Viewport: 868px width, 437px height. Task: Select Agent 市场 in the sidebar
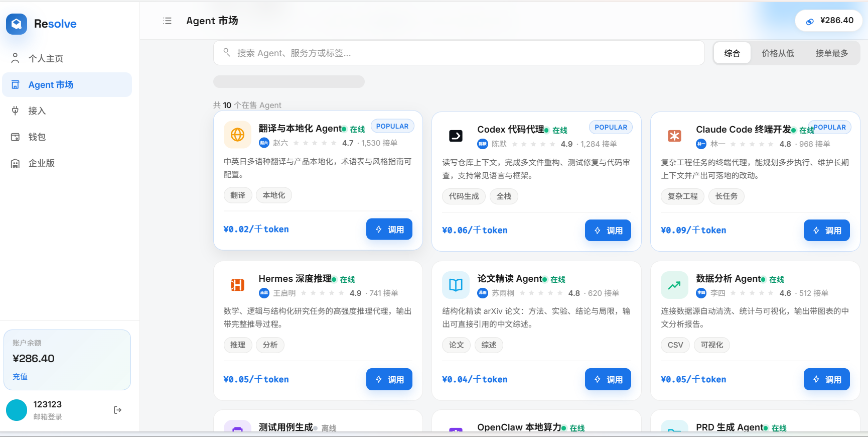click(67, 84)
